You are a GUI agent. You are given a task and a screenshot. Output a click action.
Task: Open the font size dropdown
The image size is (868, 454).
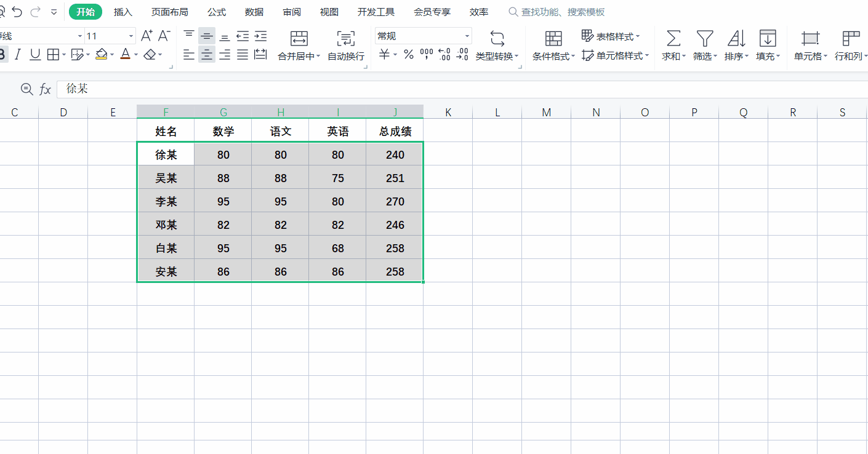coord(131,36)
